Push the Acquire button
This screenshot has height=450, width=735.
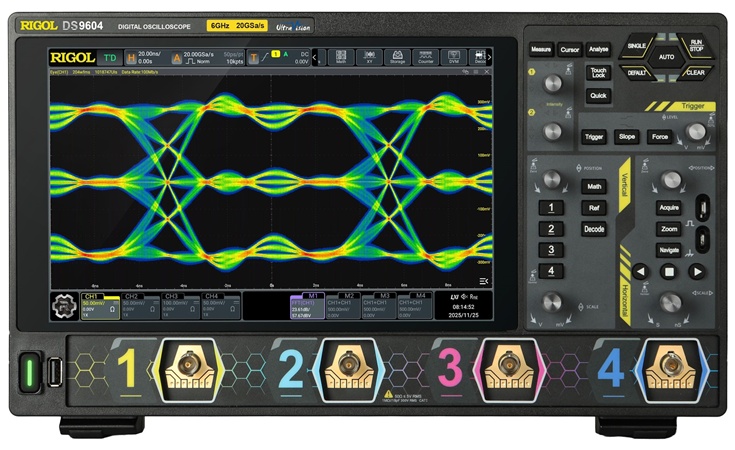669,208
